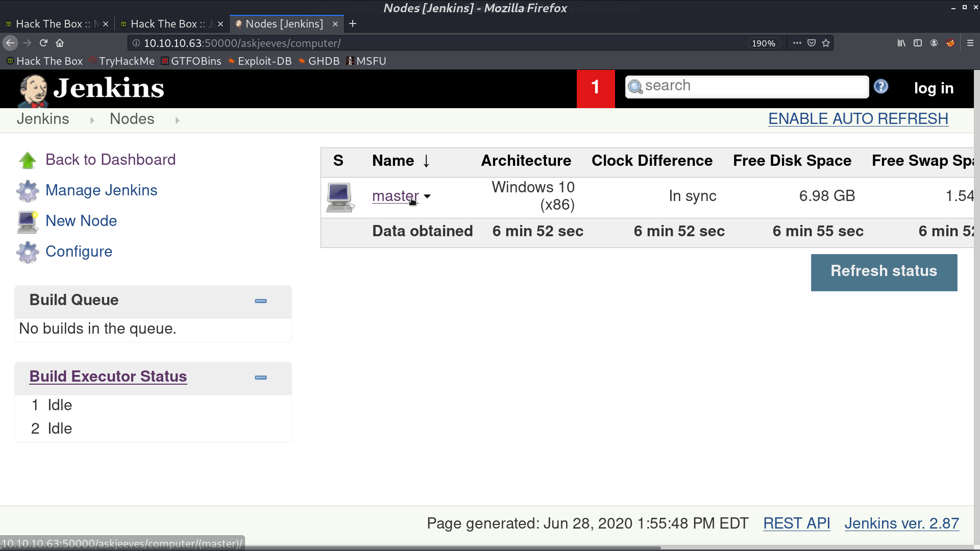Click the site information icon in the address bar

(x=136, y=43)
